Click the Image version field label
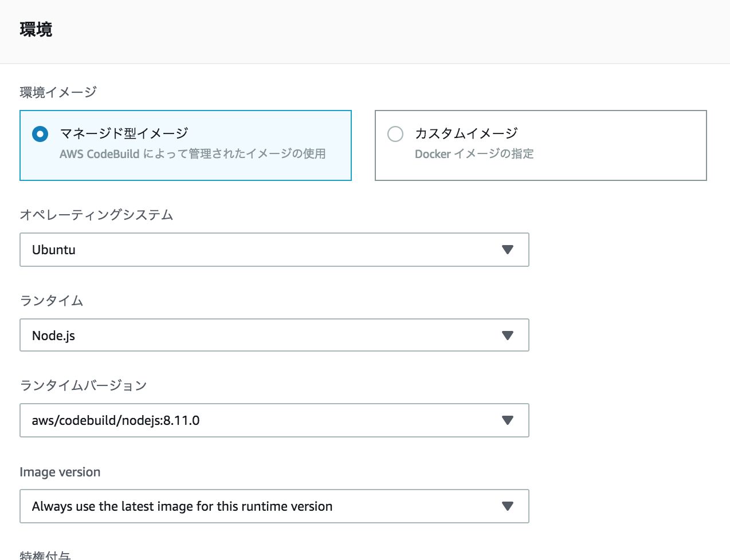The height and width of the screenshot is (560, 730). 60,472
